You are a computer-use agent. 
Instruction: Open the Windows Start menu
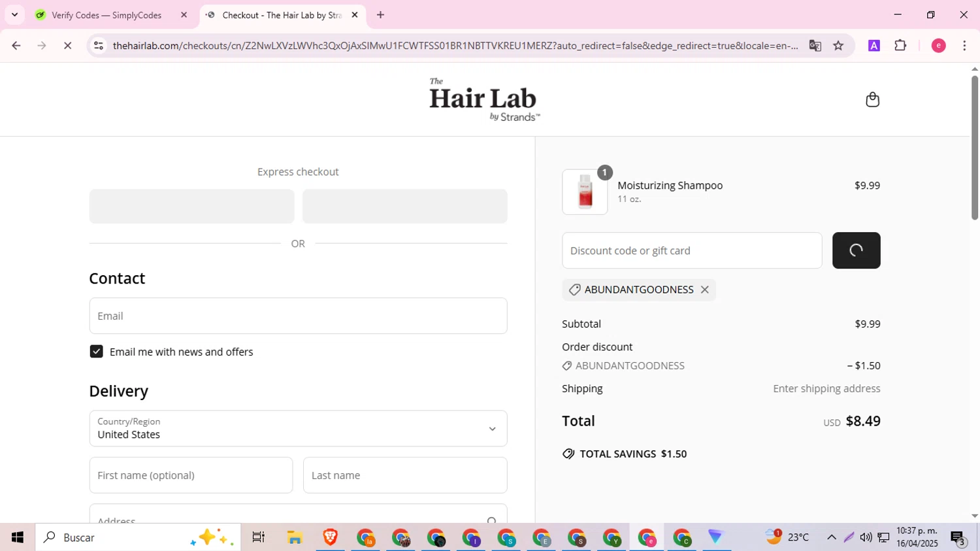point(18,537)
